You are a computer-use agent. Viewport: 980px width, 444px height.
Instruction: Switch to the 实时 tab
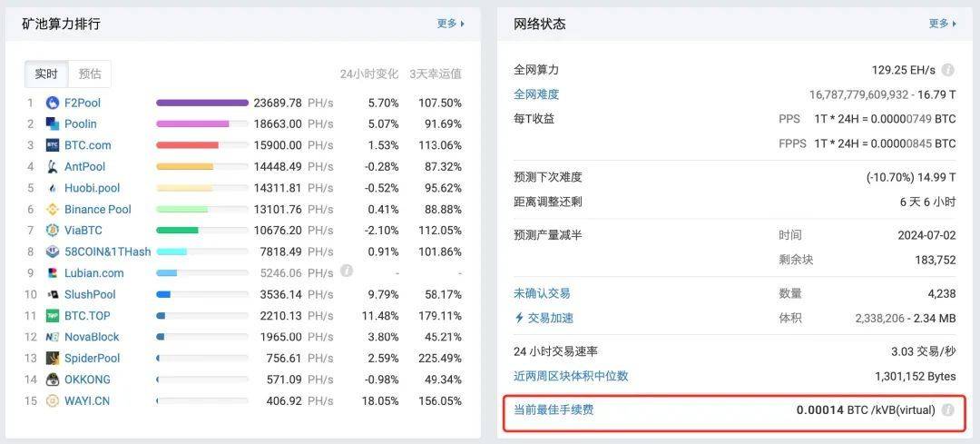(46, 74)
